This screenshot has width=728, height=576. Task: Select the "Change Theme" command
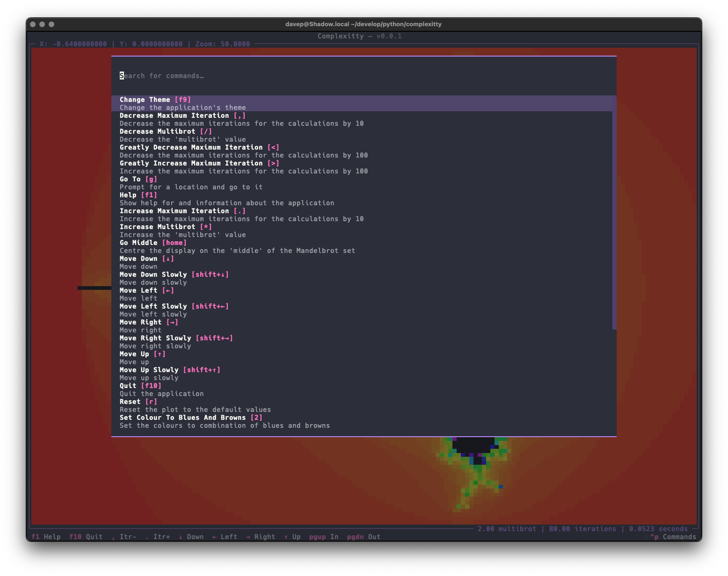click(x=154, y=100)
